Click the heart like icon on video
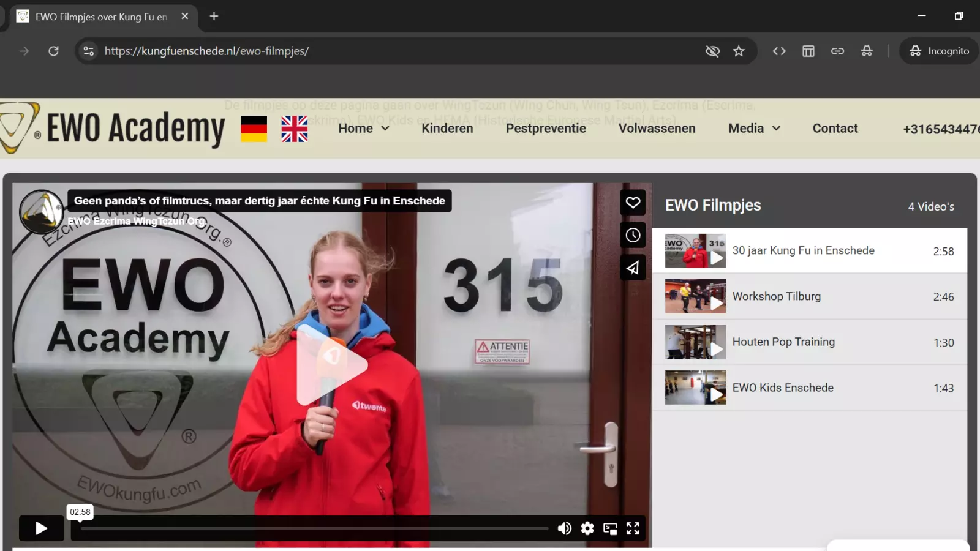This screenshot has width=980, height=551. tap(633, 203)
